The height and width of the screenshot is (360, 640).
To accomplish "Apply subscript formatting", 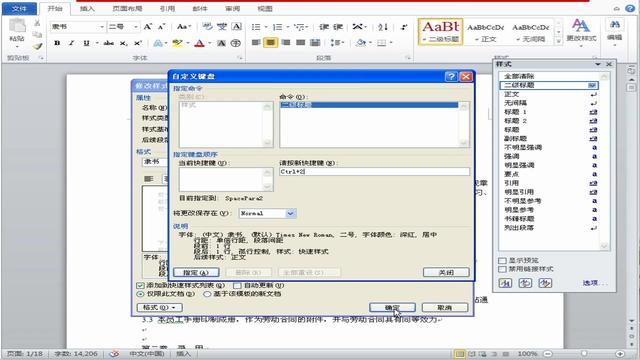I will [124, 43].
